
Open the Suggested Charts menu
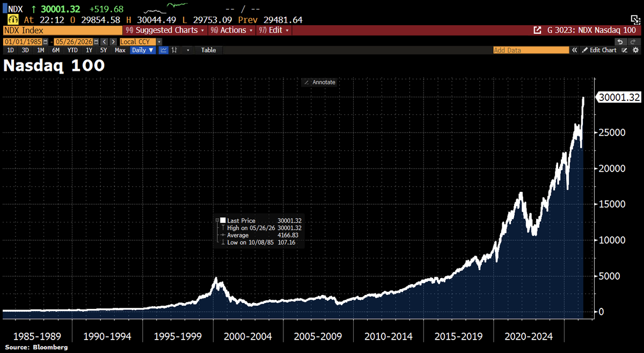[x=165, y=31]
